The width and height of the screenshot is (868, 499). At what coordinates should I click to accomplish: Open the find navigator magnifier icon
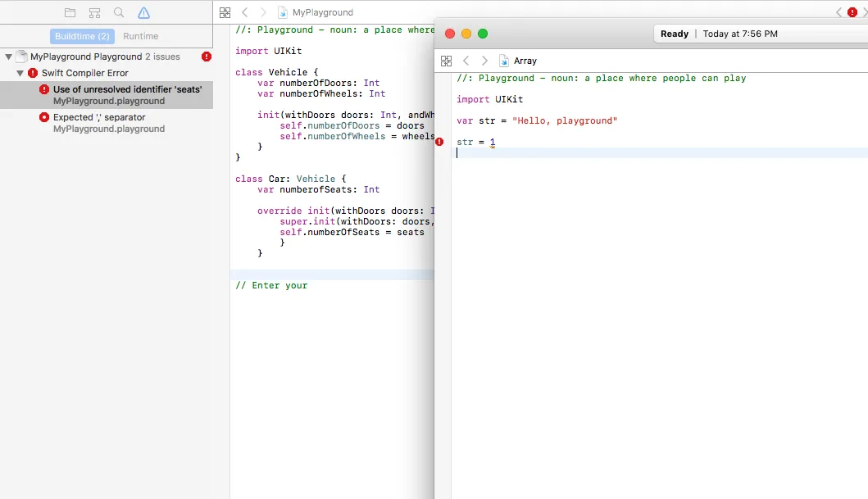point(119,12)
